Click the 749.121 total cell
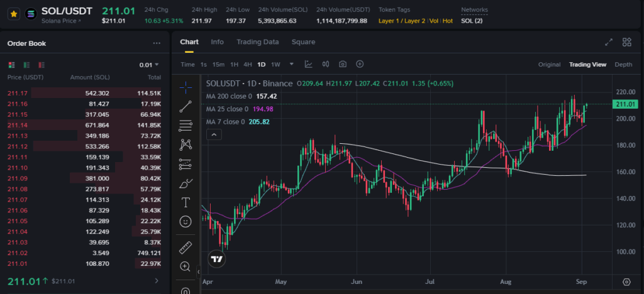644x294 pixels. point(150,253)
